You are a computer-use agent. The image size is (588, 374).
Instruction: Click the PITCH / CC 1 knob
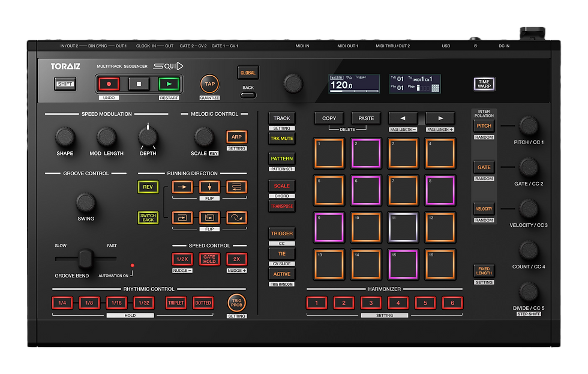pos(529,125)
